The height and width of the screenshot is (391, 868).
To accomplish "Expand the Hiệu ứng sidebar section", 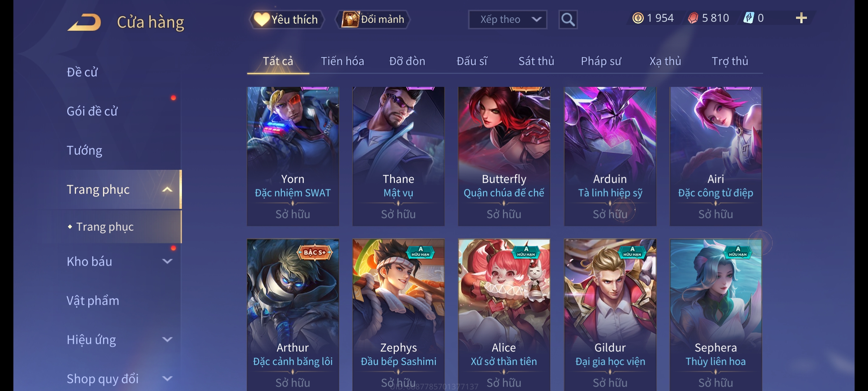I will [167, 340].
